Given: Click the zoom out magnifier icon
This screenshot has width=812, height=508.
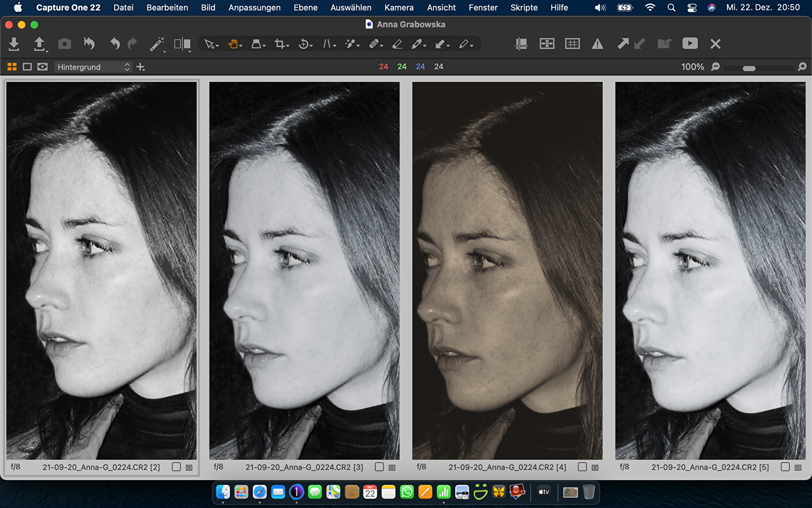Looking at the screenshot, I should 715,67.
